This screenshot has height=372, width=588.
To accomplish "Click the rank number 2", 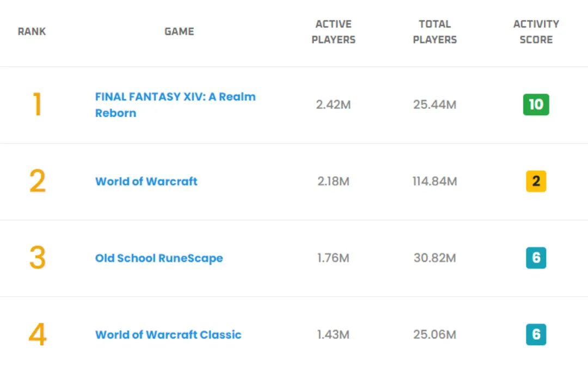I will [x=37, y=182].
